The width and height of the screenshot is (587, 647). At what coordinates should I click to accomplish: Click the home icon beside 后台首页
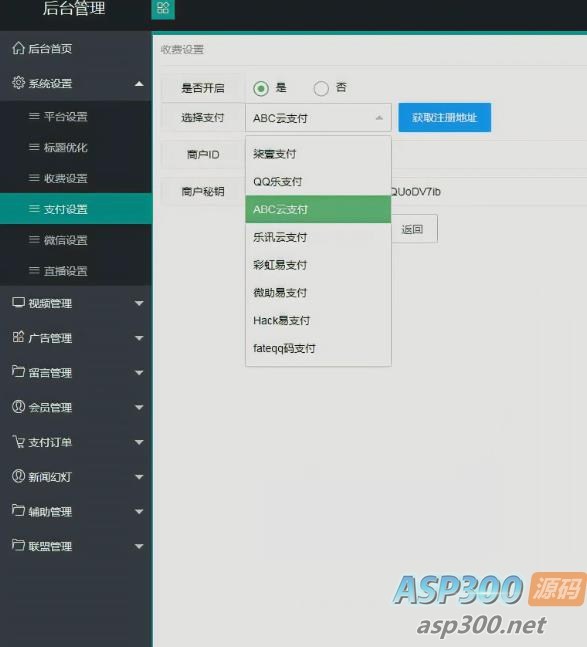pos(18,48)
